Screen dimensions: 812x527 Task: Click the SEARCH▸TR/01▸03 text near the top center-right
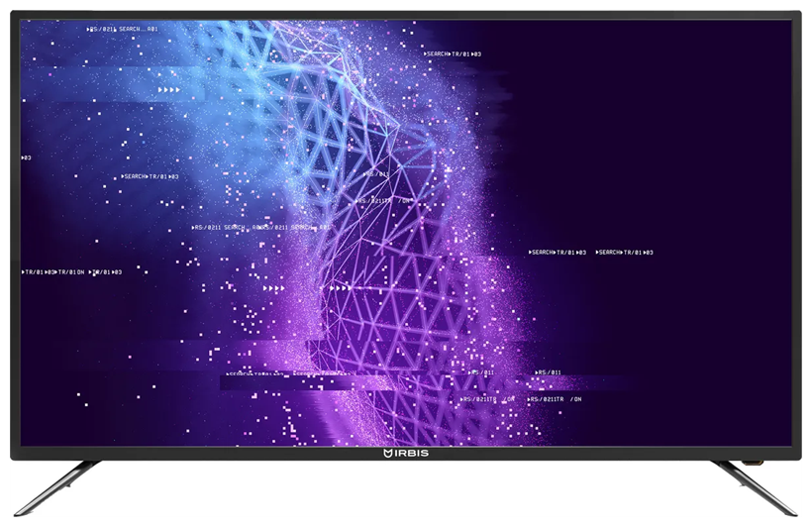click(x=454, y=53)
